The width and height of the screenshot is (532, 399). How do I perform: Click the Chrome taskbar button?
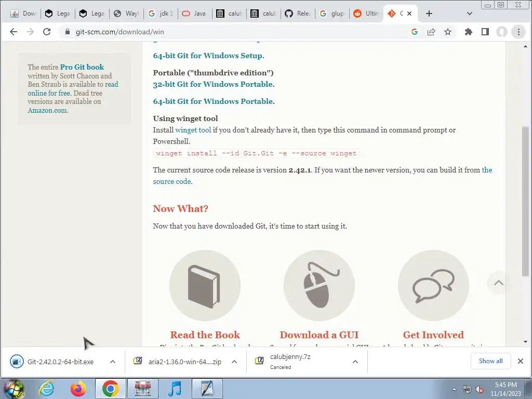tap(110, 389)
